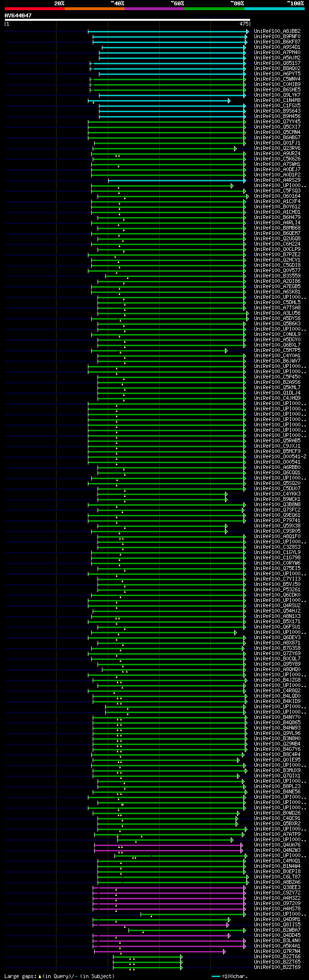Select the UniRef100_Q7QIX1 label
This screenshot has height=980, width=309.
click(277, 775)
